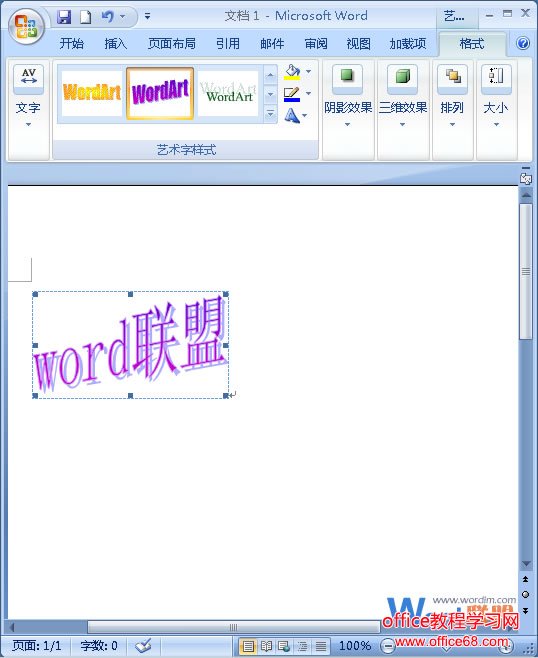Expand the full WordArt styles gallery

pos(271,113)
